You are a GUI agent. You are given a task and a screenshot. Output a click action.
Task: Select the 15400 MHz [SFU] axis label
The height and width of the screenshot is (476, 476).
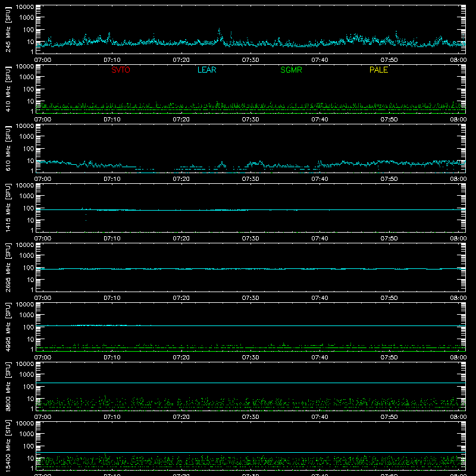pyautogui.click(x=8, y=446)
